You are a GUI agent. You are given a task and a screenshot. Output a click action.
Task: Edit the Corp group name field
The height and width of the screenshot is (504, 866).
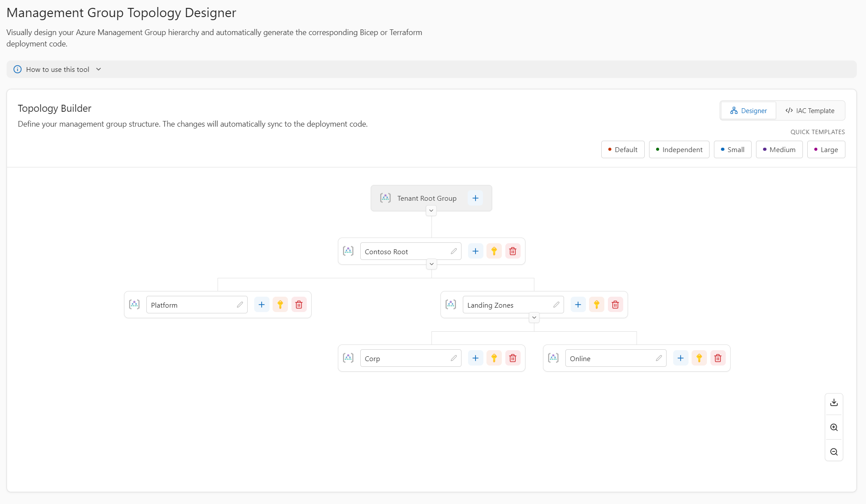411,358
